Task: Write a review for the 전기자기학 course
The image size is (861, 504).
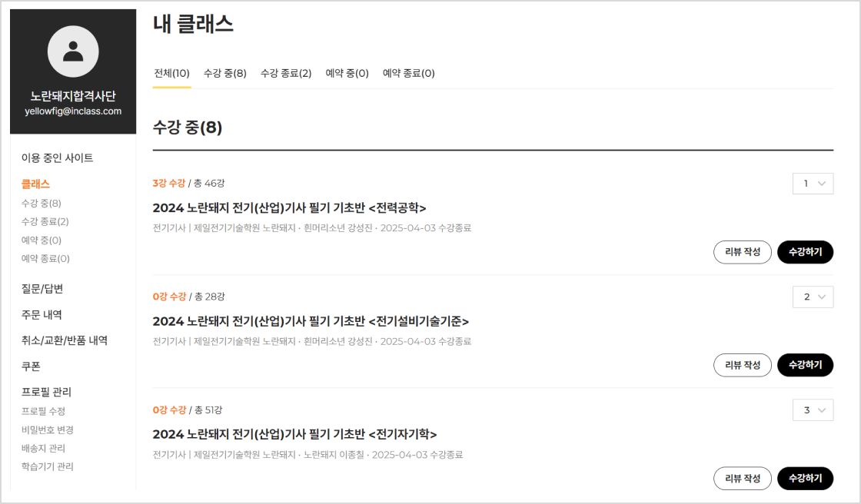Action: point(743,478)
